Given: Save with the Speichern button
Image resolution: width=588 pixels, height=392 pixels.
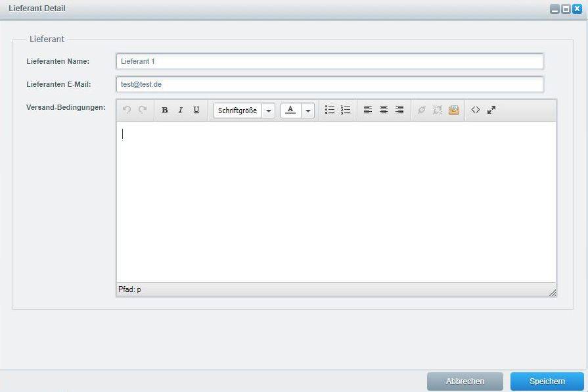Looking at the screenshot, I should 547,381.
